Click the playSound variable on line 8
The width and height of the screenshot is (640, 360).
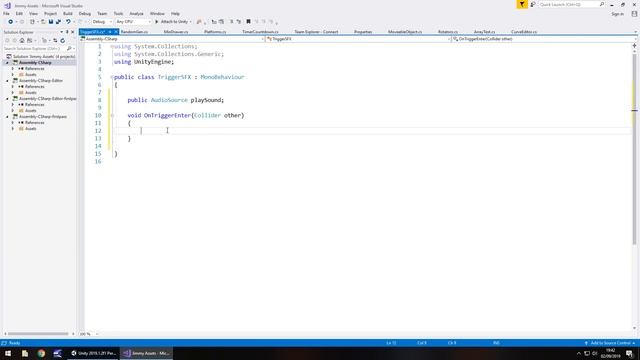click(206, 100)
